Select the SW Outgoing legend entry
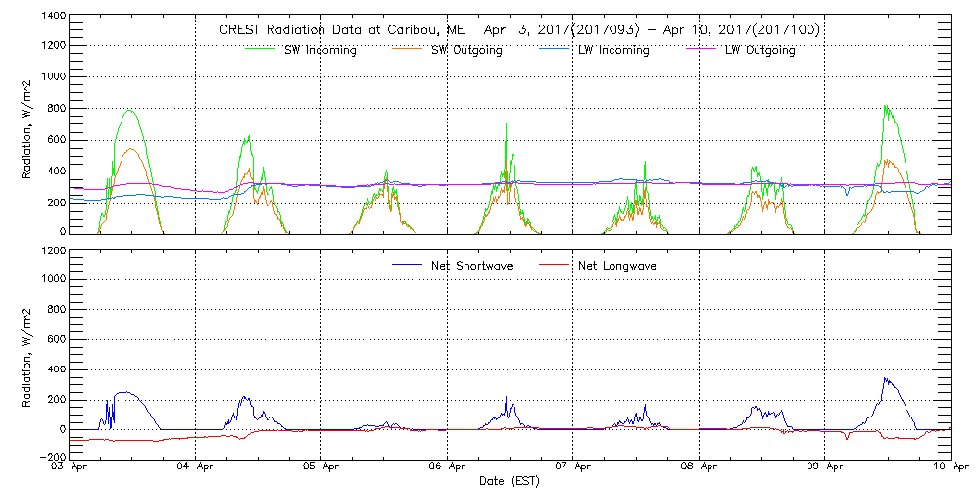The image size is (980, 490). click(466, 51)
